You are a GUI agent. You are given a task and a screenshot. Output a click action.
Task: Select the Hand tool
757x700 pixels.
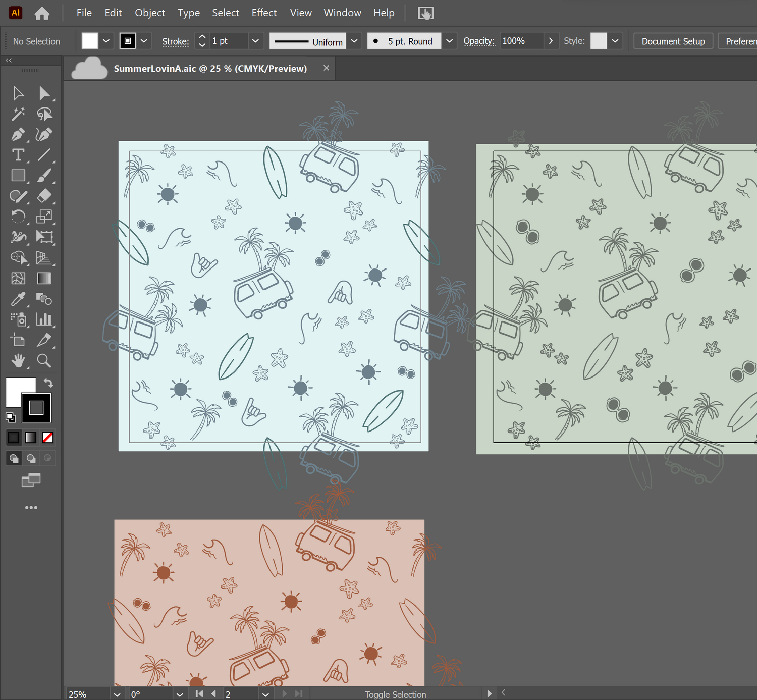[x=19, y=360]
